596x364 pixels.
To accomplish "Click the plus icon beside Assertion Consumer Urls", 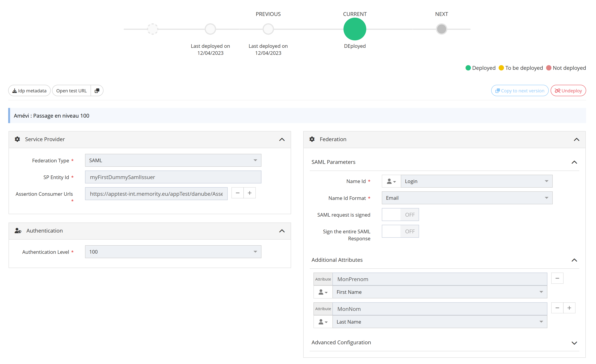I will point(249,193).
